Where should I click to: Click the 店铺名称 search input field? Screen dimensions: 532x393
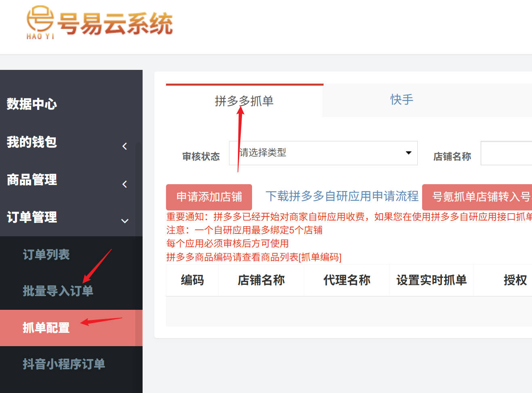[507, 153]
